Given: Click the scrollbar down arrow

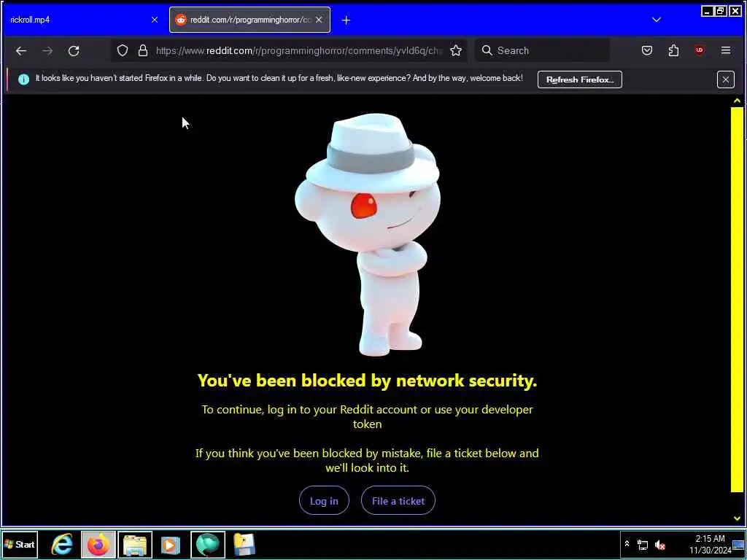Looking at the screenshot, I should [x=737, y=518].
